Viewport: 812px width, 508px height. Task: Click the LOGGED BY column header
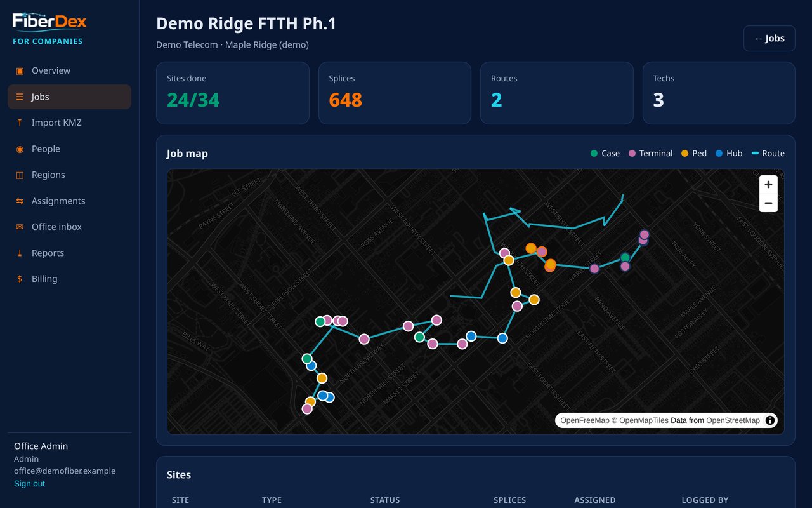[x=705, y=500]
